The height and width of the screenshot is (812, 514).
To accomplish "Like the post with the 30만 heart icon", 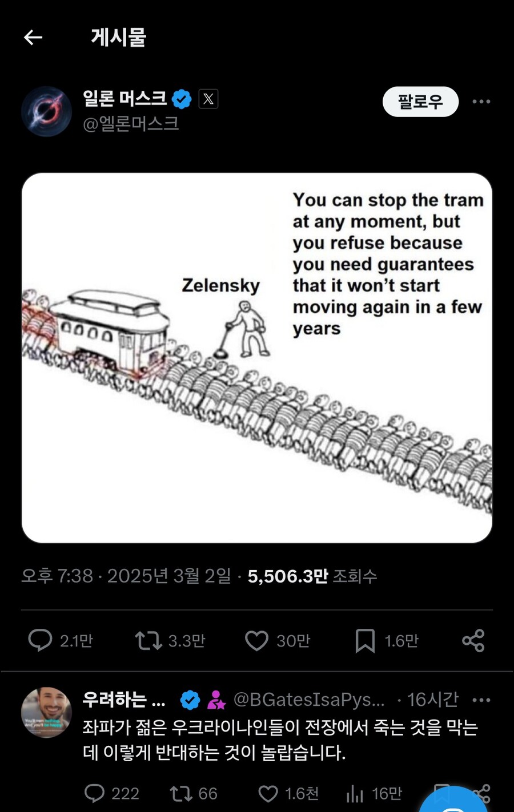I will (256, 641).
